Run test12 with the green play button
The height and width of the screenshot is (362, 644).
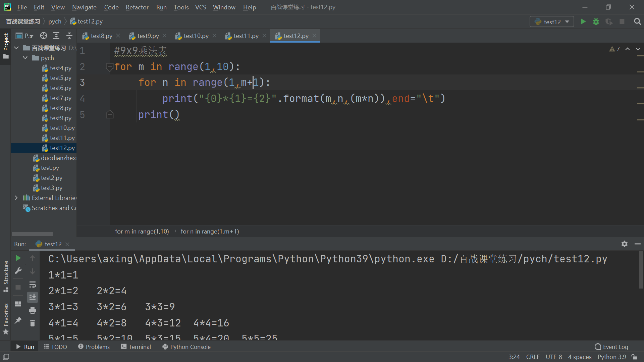[x=583, y=22]
